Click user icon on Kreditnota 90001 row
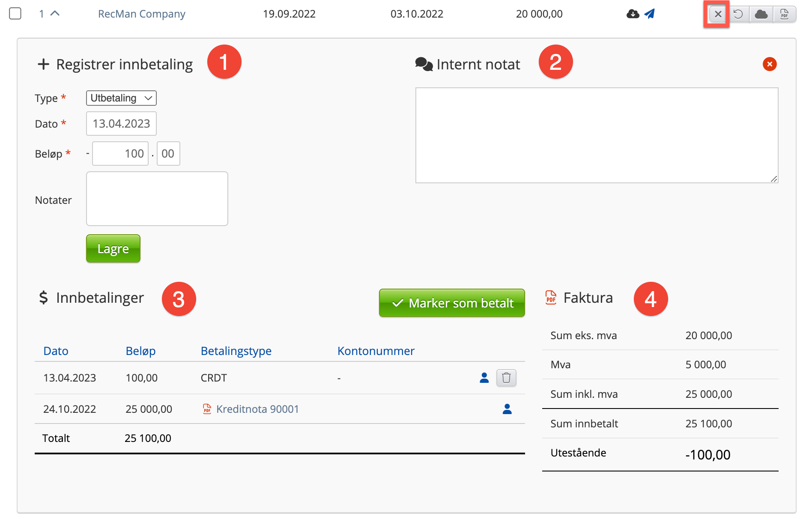 (x=507, y=409)
